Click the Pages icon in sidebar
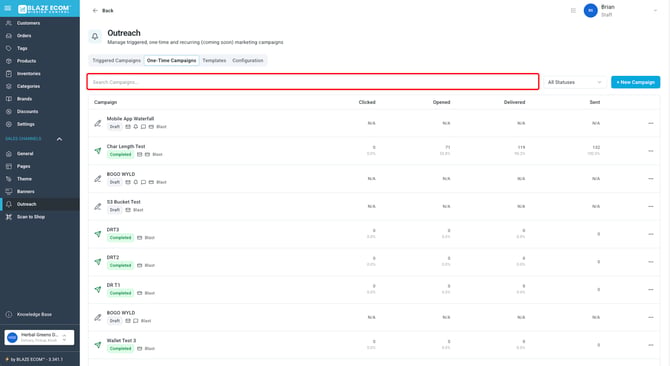This screenshot has width=670, height=366. (x=9, y=166)
